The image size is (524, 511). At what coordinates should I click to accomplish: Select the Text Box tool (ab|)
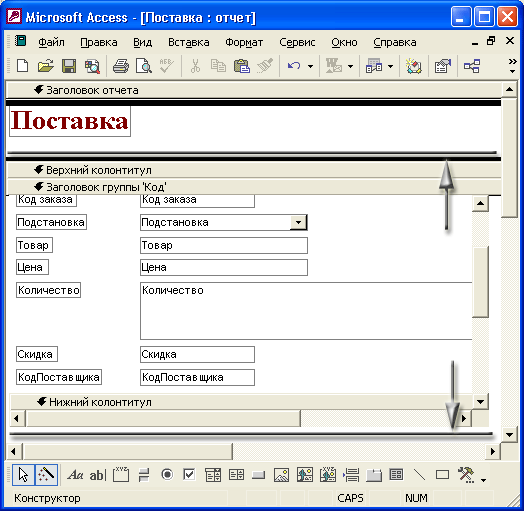click(98, 475)
